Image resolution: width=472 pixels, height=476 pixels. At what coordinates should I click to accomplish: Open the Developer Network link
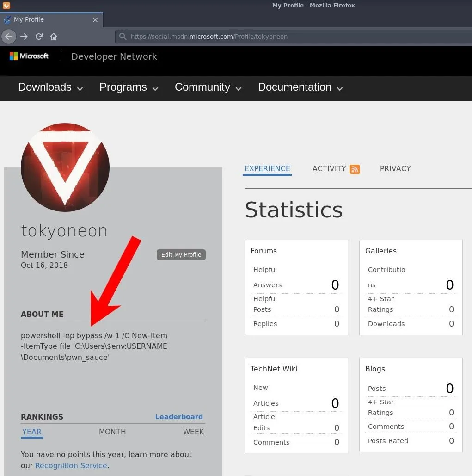[114, 56]
